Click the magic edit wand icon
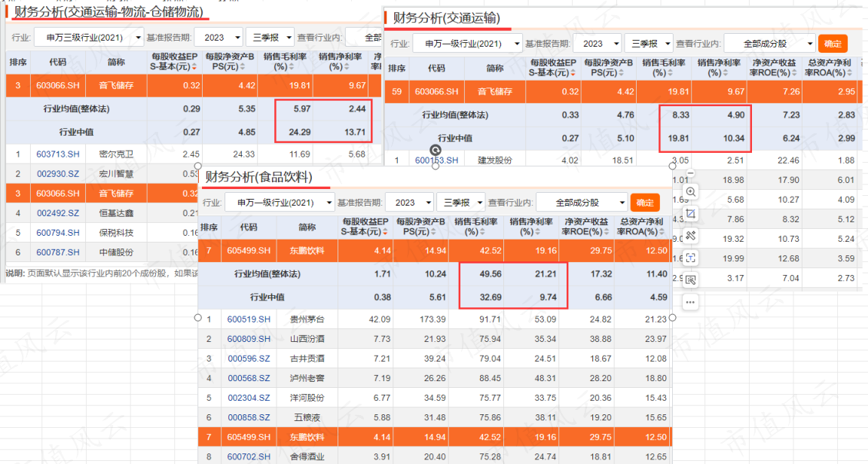Image resolution: width=868 pixels, height=464 pixels. pyautogui.click(x=690, y=236)
